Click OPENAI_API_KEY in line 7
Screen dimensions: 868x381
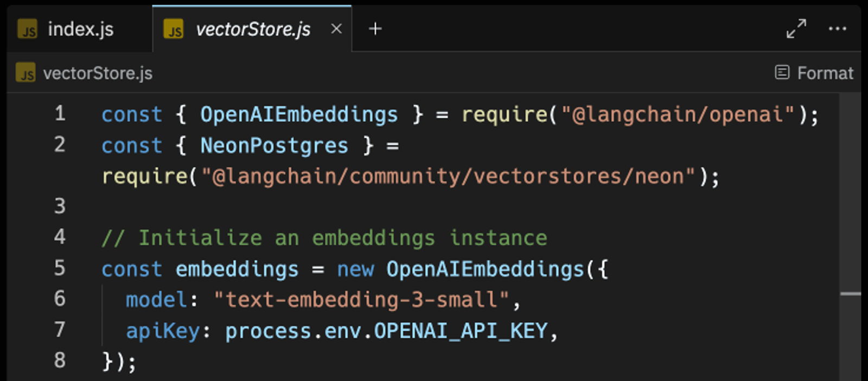(461, 331)
